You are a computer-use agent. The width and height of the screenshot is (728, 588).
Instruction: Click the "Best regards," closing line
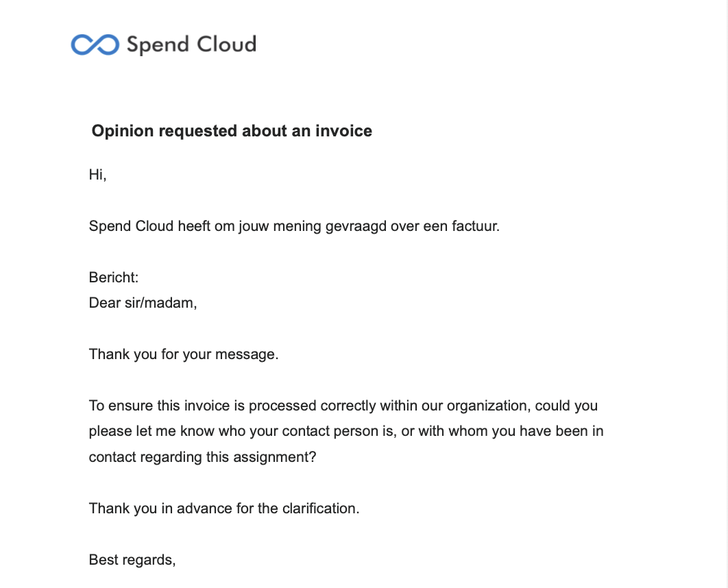click(132, 560)
